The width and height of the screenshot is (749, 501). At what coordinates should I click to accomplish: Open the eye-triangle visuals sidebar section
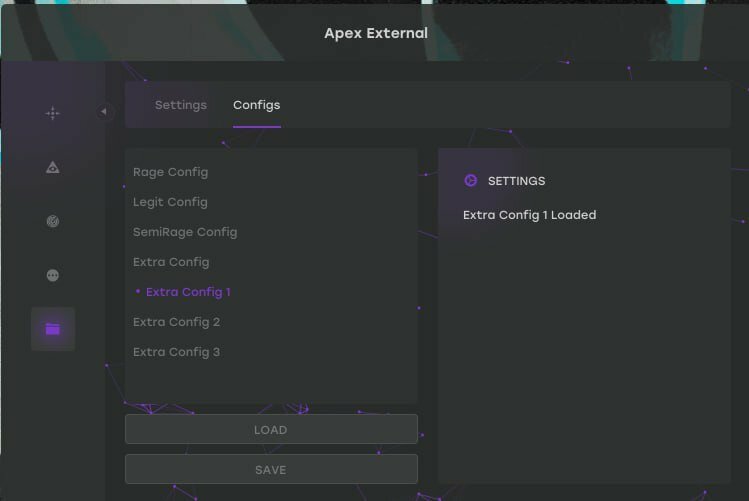coord(53,168)
